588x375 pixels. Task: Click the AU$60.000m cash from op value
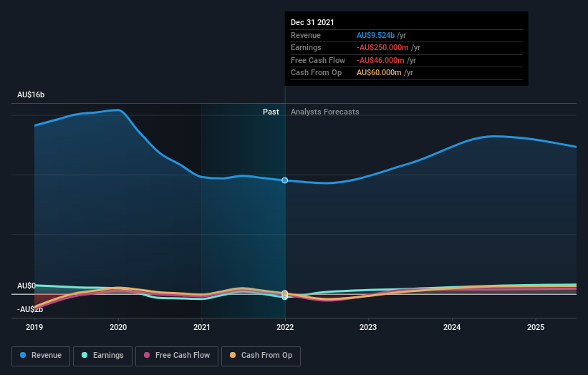[x=379, y=73]
